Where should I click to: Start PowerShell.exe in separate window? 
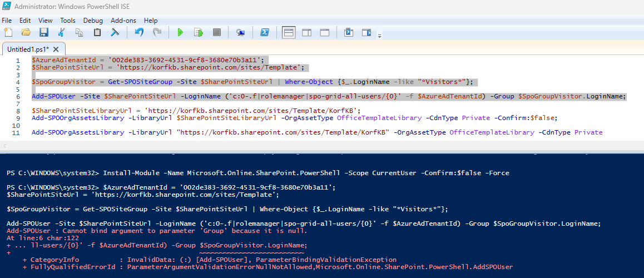pyautogui.click(x=265, y=32)
